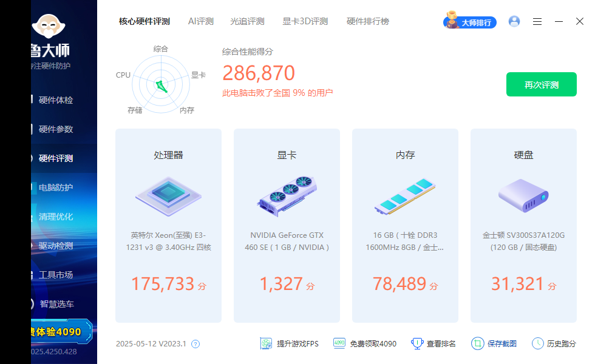This screenshot has width=595, height=364.
Task: Click the graphics card score 1,327
Action: click(281, 284)
